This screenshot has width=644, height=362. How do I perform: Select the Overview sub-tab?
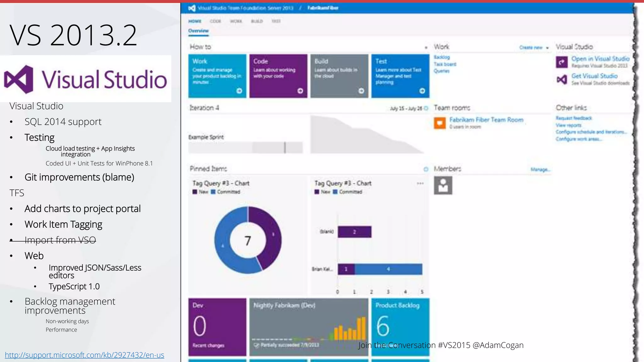[x=198, y=31]
